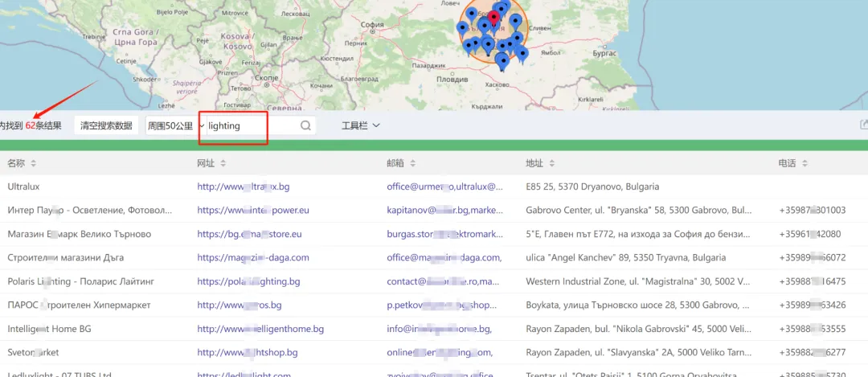Click the email in the Slavyanska 2A row
The height and width of the screenshot is (377, 868).
tap(440, 353)
